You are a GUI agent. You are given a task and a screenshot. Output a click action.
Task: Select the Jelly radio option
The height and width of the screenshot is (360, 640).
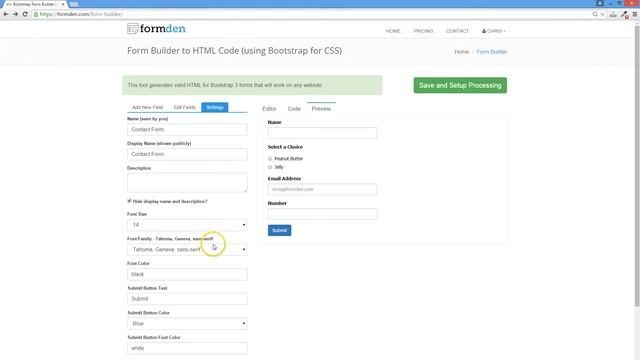pyautogui.click(x=270, y=167)
